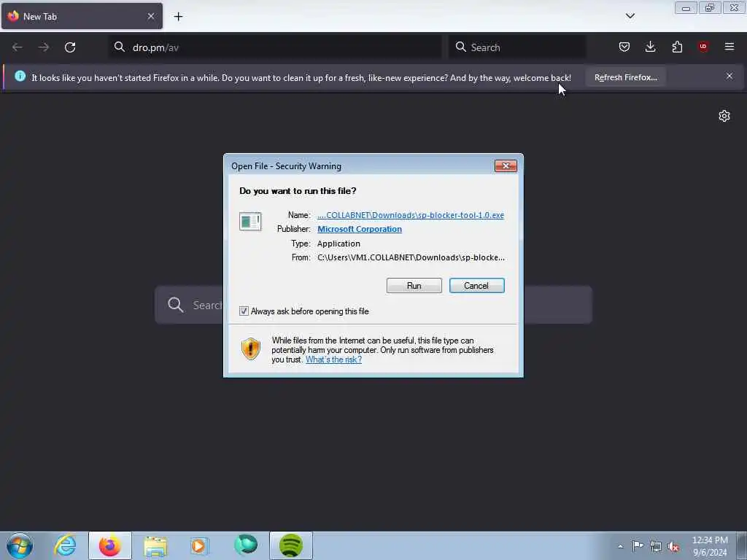Go back using the back arrow
This screenshot has height=560, width=747.
pos(18,47)
